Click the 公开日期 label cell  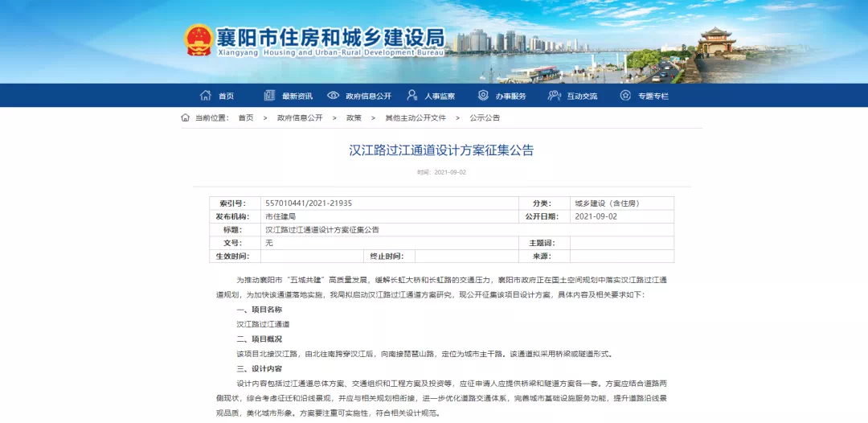click(x=544, y=216)
